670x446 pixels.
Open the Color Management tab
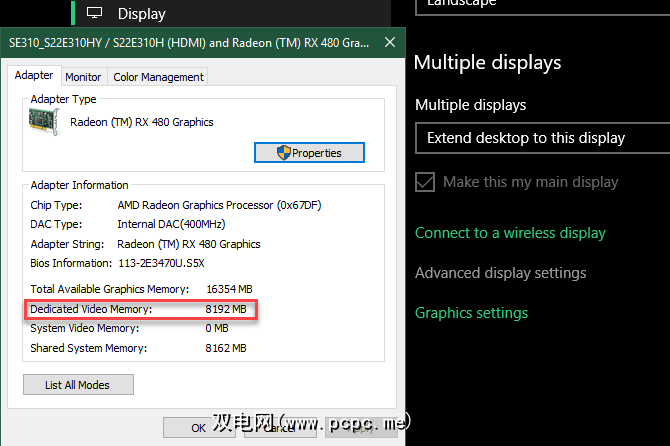[158, 77]
